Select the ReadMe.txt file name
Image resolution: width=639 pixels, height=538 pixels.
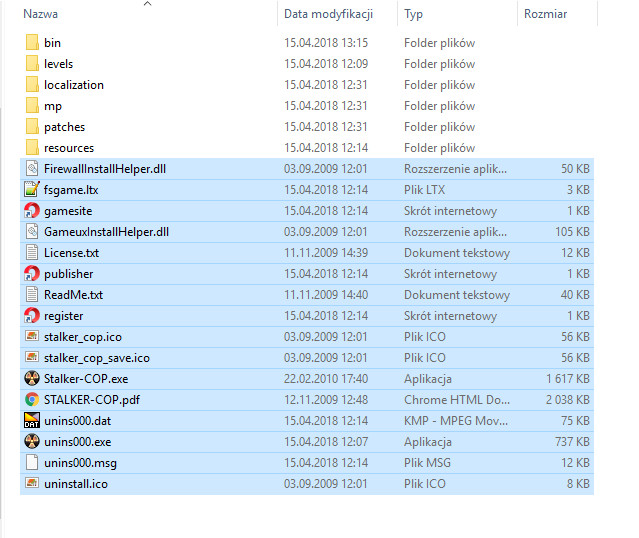[x=73, y=295]
